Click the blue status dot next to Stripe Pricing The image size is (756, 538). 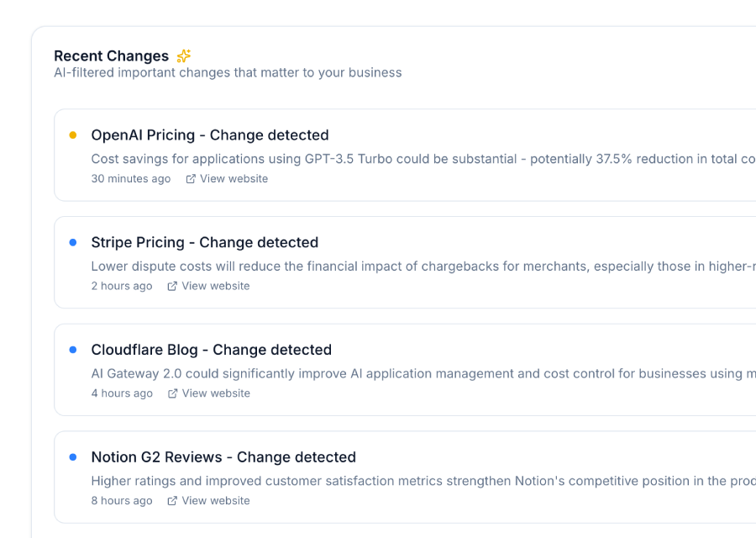point(73,242)
